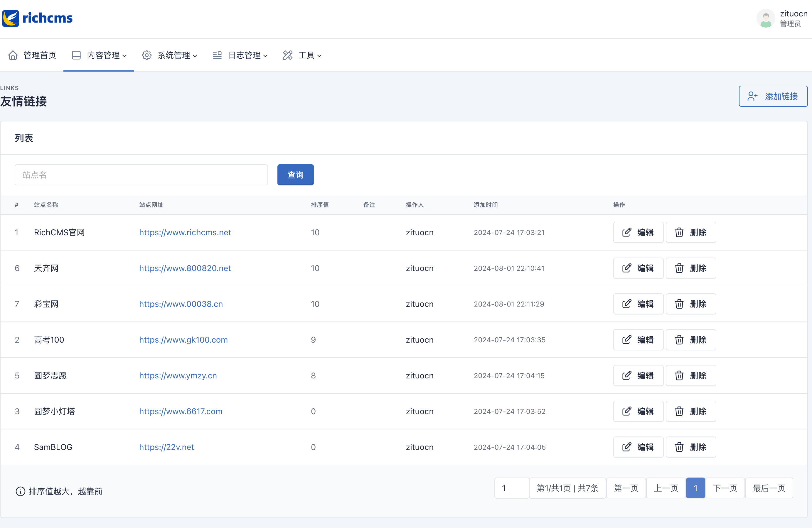The width and height of the screenshot is (812, 528).
Task: Expand the 系统管理 menu
Action: [x=170, y=55]
